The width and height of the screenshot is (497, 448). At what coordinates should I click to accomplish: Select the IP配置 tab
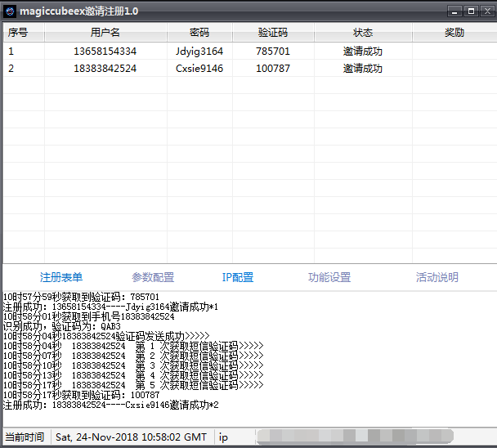(x=238, y=277)
